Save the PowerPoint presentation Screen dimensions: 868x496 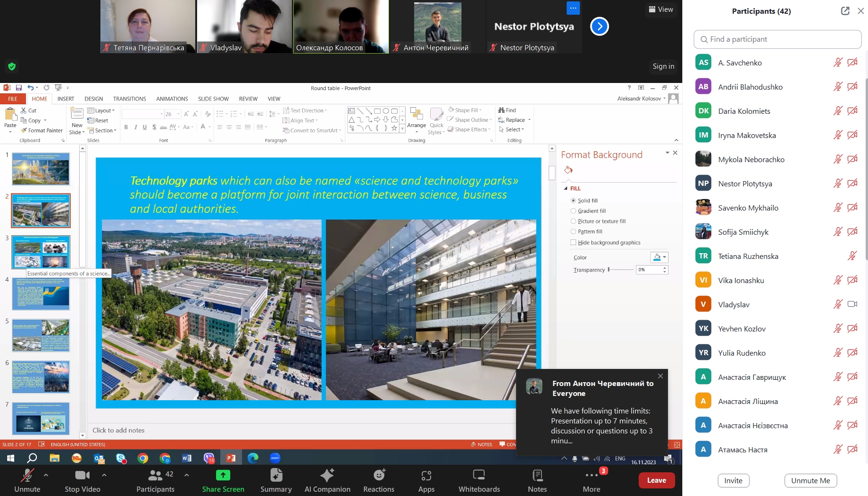coord(19,88)
